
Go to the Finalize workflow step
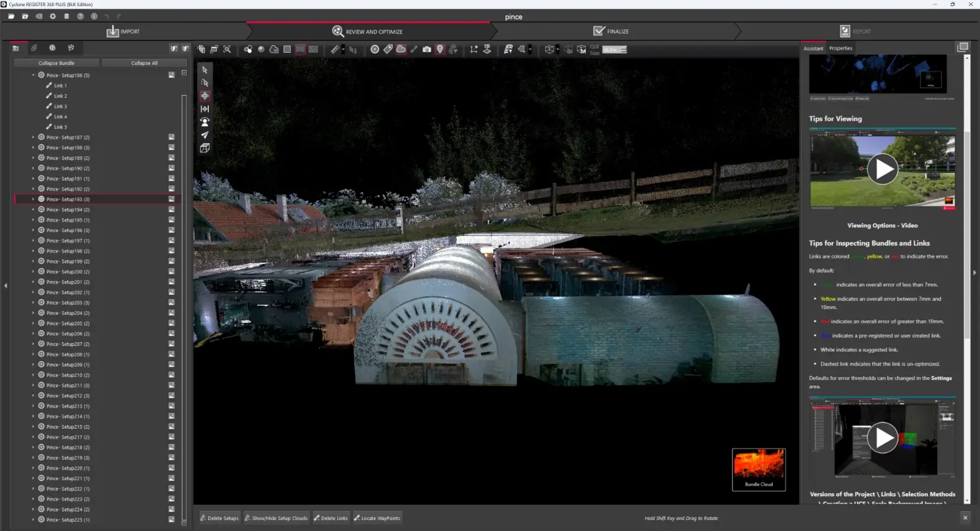(611, 31)
